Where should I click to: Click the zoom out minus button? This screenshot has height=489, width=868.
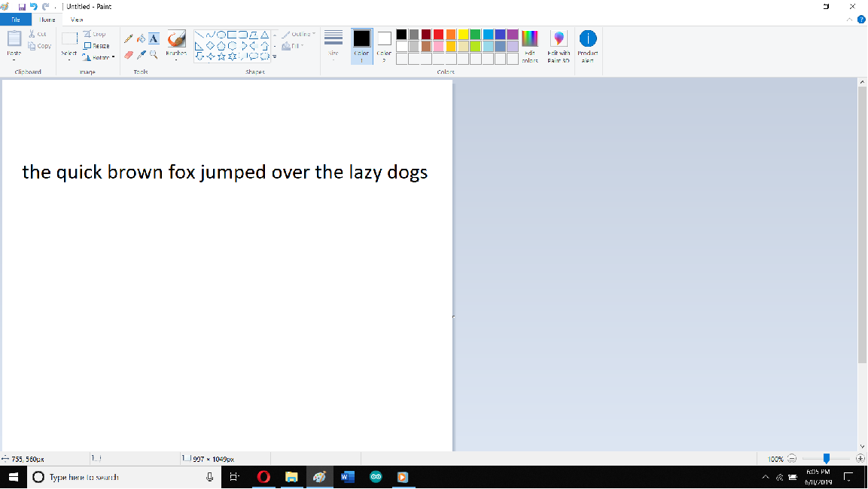click(792, 459)
